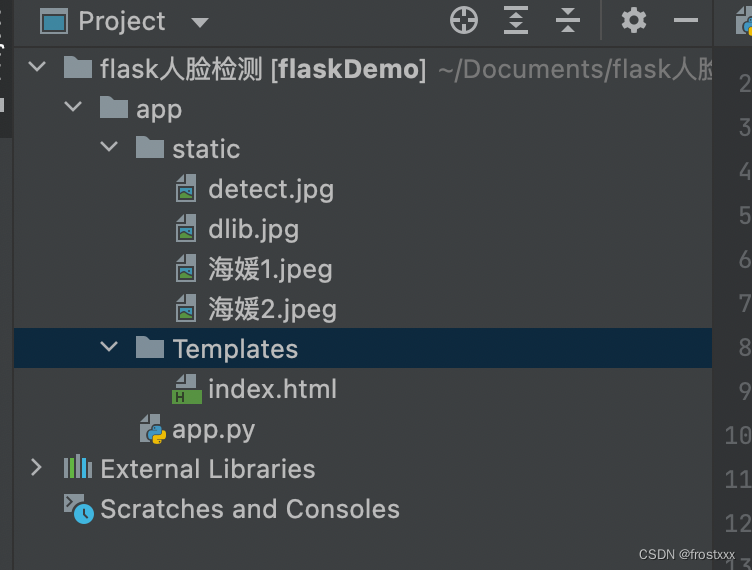
Task: Collapse the app folder
Action: tap(74, 108)
